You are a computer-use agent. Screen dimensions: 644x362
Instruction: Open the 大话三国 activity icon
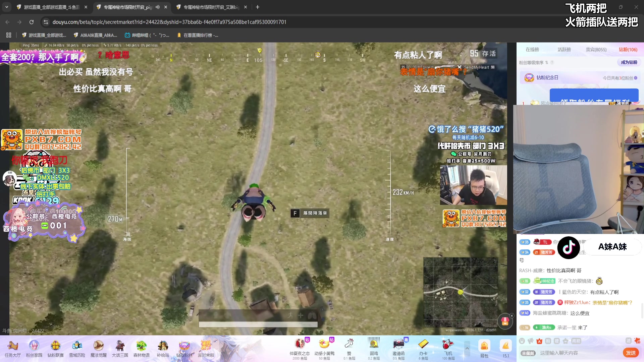coord(120,348)
